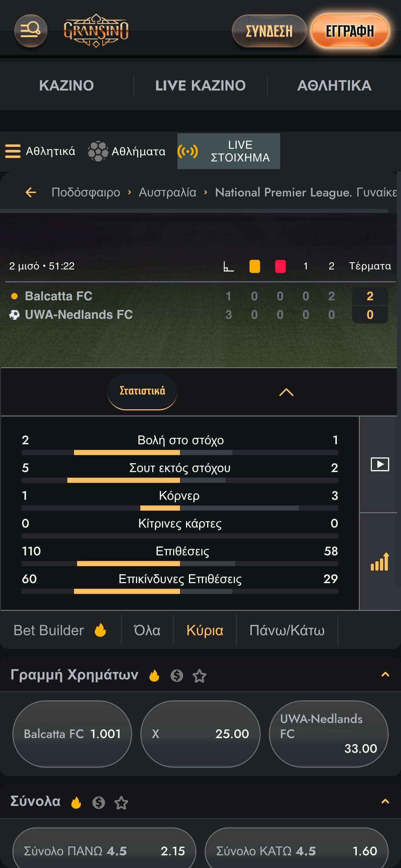Click the dollar icon beside Γραμμή Χρημάτων
Viewport: 401px width, 868px height.
coord(177,676)
